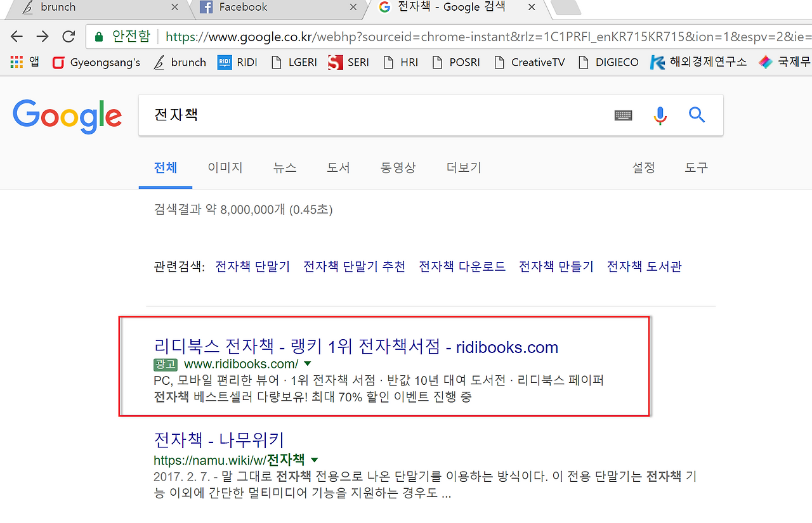The width and height of the screenshot is (812, 523).
Task: Click the browser forward arrow
Action: (43, 36)
